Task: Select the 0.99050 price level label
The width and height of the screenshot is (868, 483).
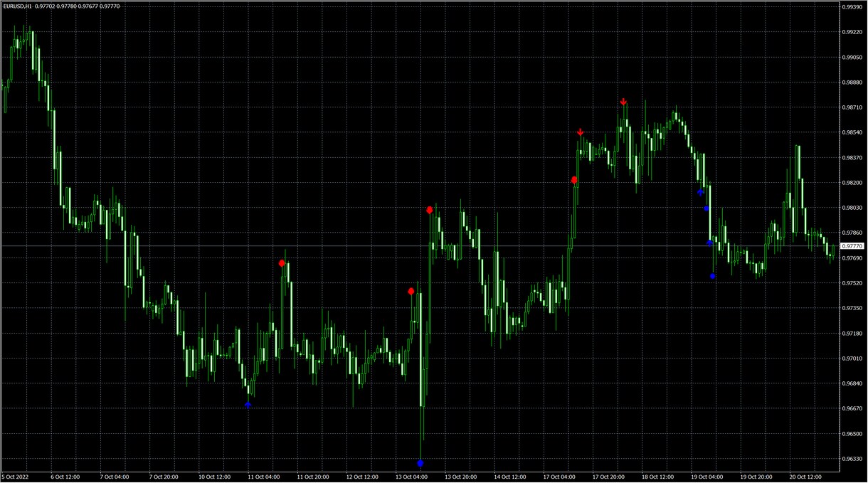Action: tap(852, 57)
